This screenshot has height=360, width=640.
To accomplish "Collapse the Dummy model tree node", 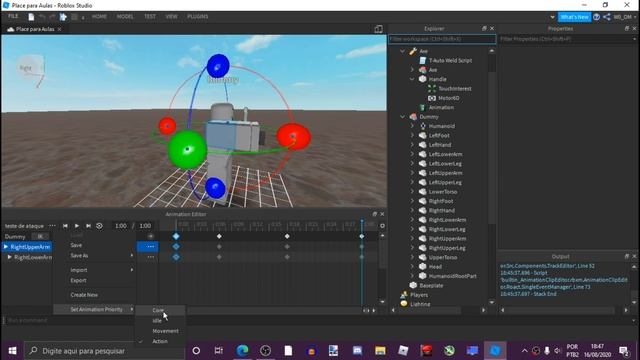I will coord(402,117).
